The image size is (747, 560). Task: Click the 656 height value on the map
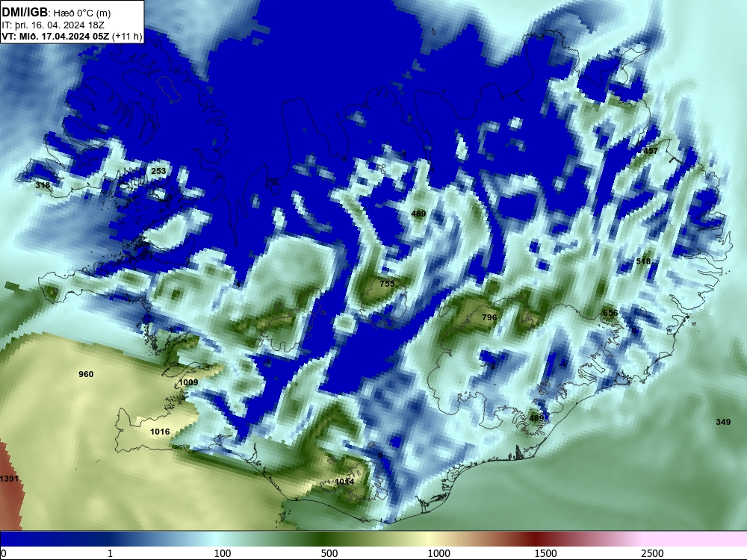[610, 313]
